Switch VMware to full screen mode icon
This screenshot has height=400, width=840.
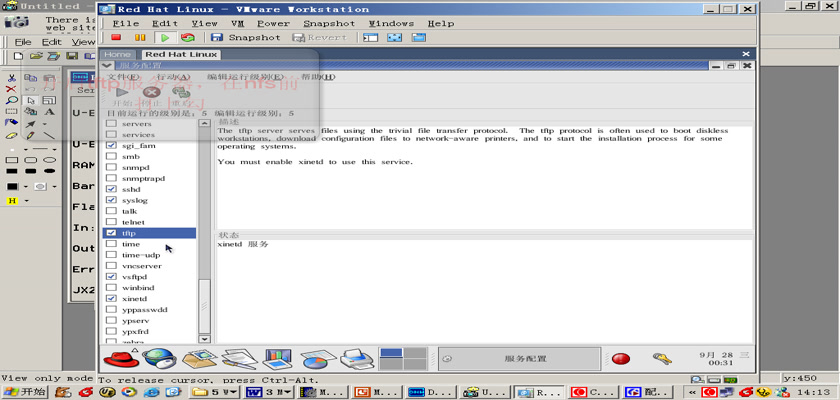point(395,37)
